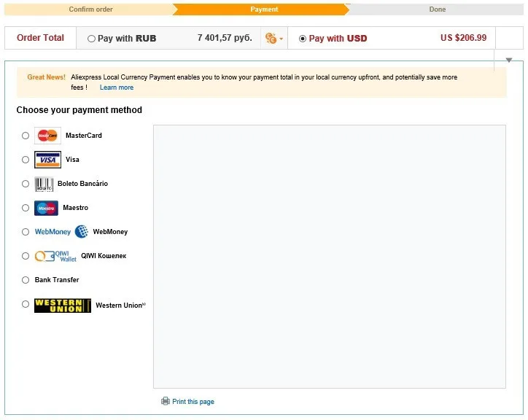Viewport: 528px width, 420px height.
Task: Choose Maestro radio button
Action: point(26,208)
